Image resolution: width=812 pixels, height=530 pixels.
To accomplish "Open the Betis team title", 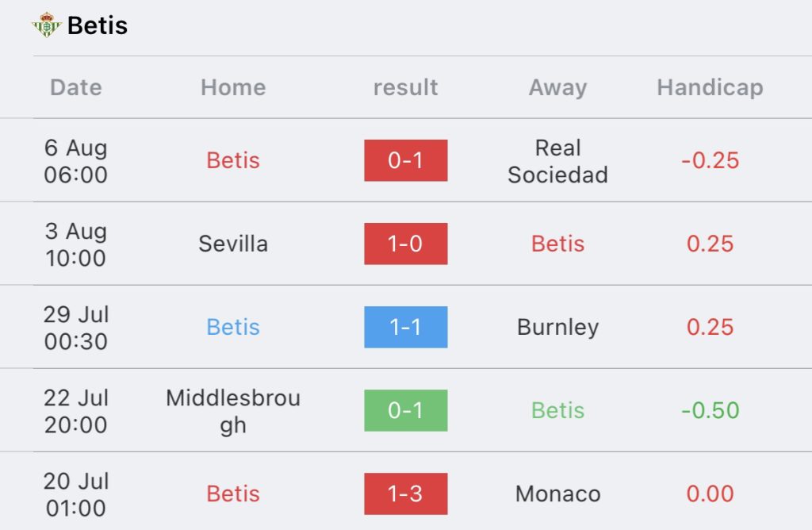I will [x=98, y=25].
